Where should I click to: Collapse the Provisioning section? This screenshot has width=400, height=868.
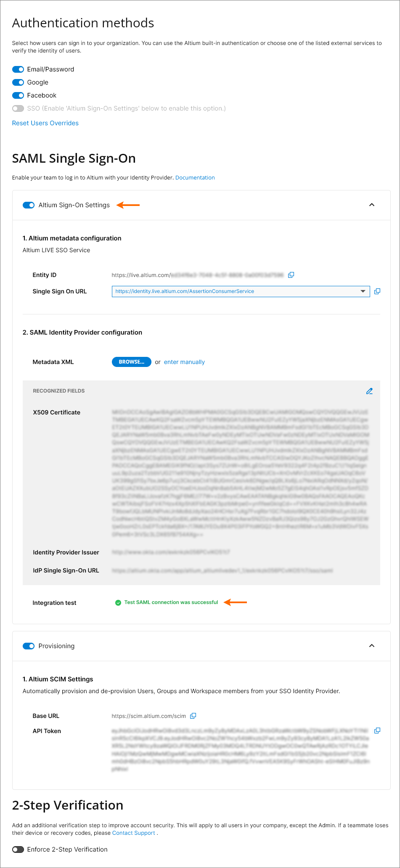372,646
